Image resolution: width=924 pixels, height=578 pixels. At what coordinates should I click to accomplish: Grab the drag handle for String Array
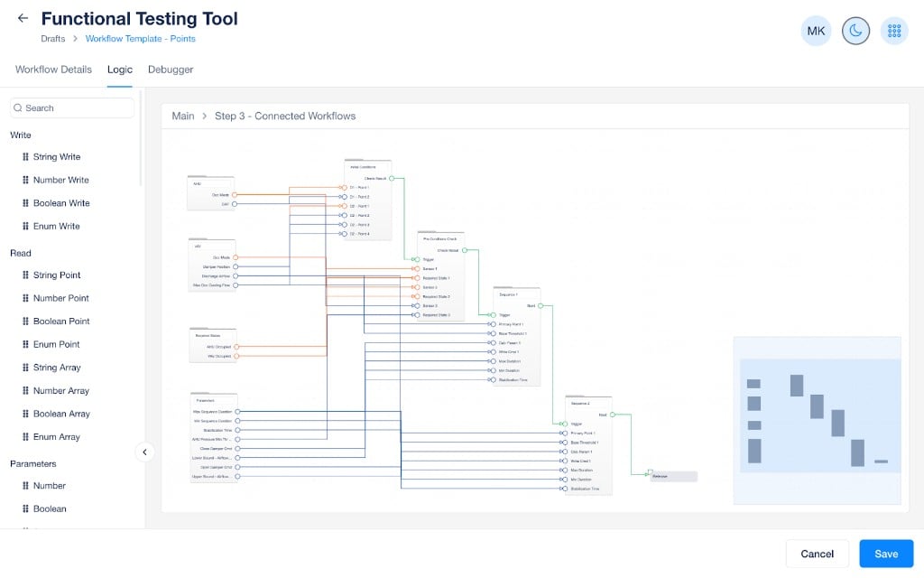point(25,368)
